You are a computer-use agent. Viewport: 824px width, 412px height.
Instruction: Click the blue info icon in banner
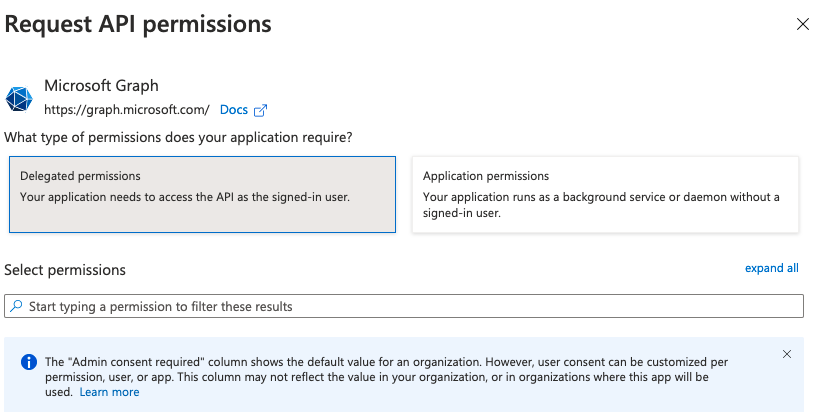29,362
